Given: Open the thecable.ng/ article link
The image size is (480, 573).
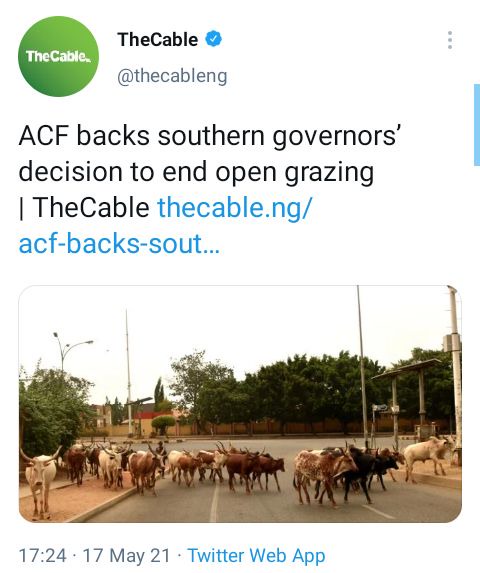Looking at the screenshot, I should 234,207.
